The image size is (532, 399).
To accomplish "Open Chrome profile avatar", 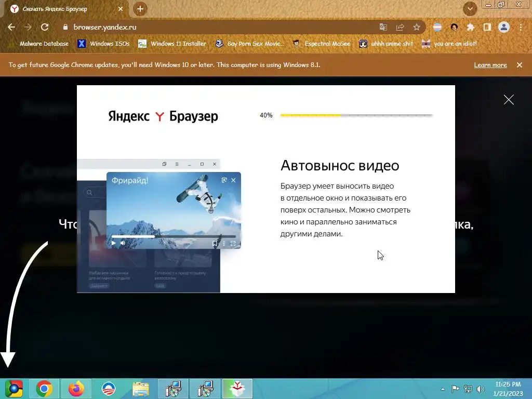I will [x=504, y=27].
